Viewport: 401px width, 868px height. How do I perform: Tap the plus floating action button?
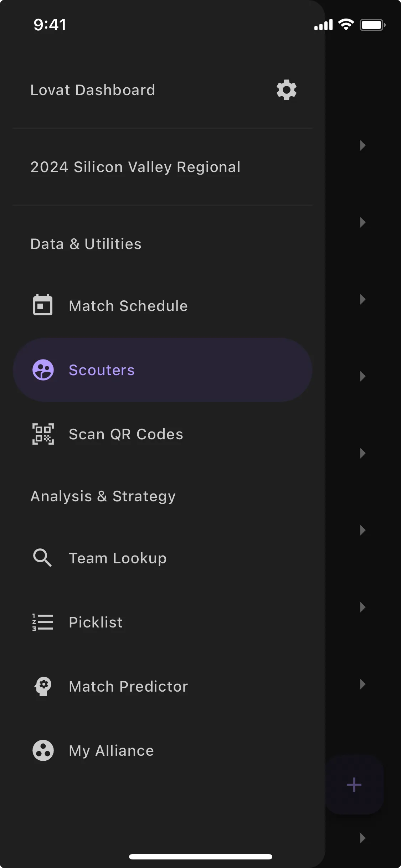pos(354,785)
